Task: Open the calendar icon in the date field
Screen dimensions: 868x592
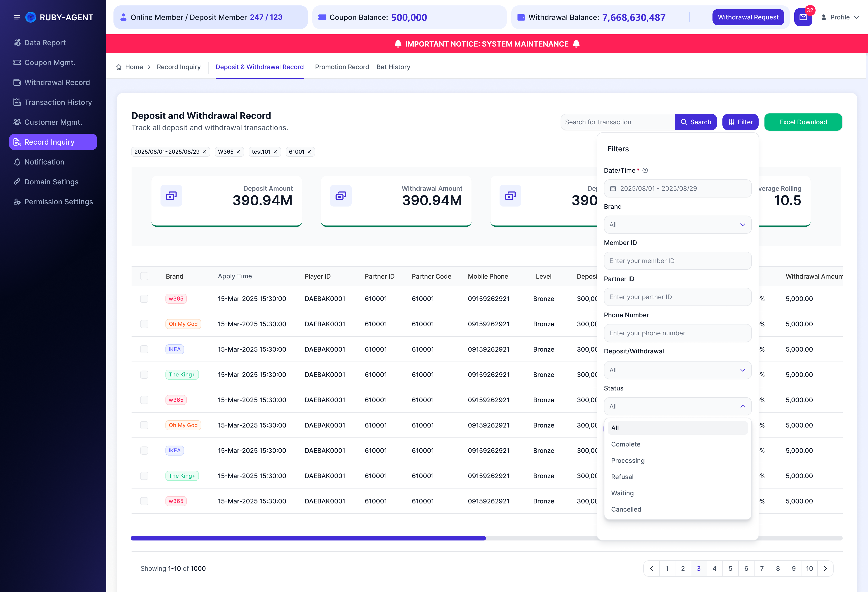Action: tap(613, 188)
